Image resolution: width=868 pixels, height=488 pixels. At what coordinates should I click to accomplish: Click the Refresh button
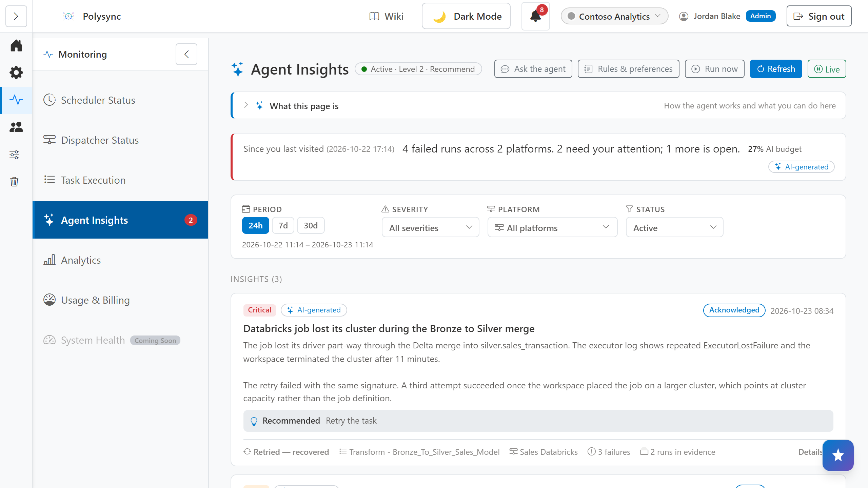[776, 69]
